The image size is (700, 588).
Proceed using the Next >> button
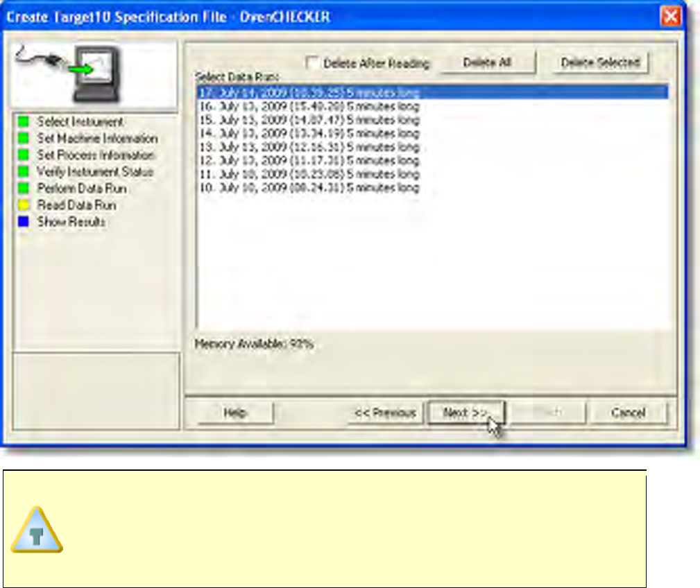466,413
